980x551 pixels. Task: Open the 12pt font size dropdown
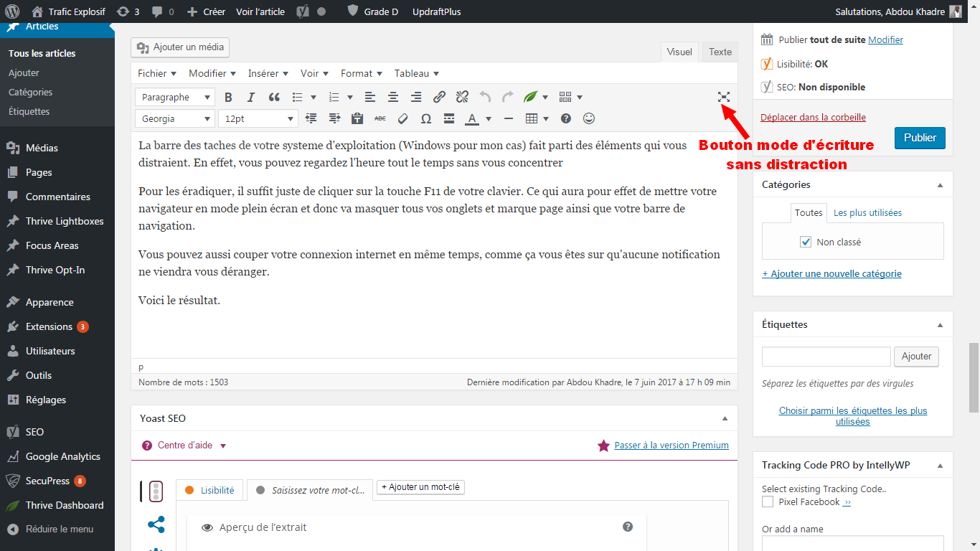pyautogui.click(x=258, y=119)
